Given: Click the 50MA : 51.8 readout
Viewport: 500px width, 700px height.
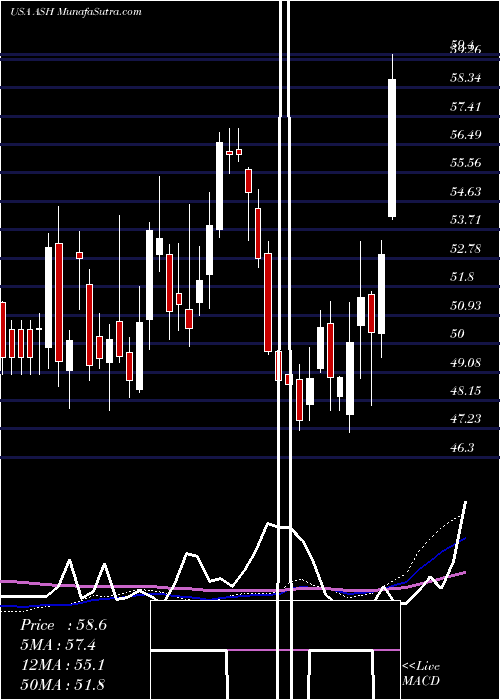Looking at the screenshot, I should point(62,684).
